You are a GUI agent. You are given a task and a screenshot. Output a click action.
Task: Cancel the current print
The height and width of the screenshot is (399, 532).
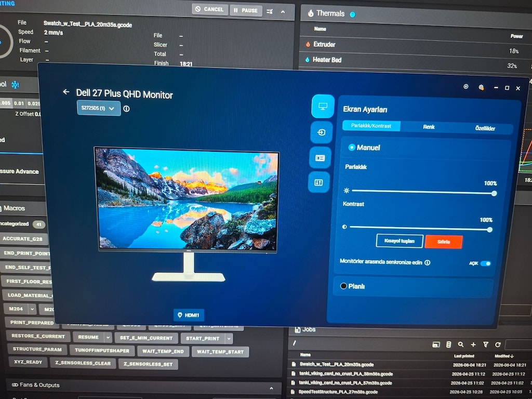click(210, 9)
